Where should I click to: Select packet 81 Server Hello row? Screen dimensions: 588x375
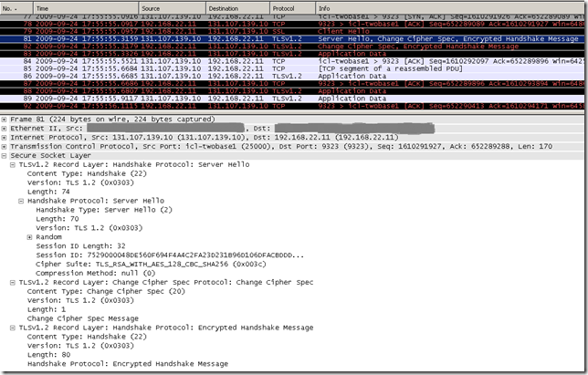point(292,39)
